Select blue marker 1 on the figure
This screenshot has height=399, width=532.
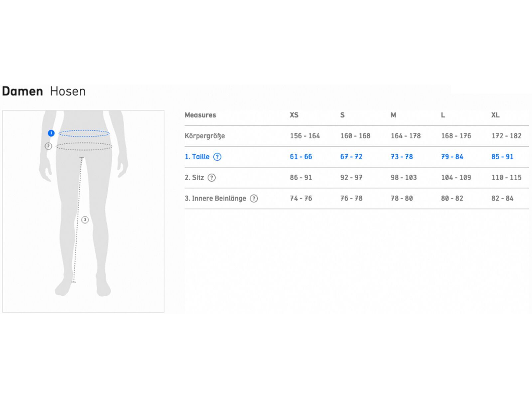(x=51, y=133)
